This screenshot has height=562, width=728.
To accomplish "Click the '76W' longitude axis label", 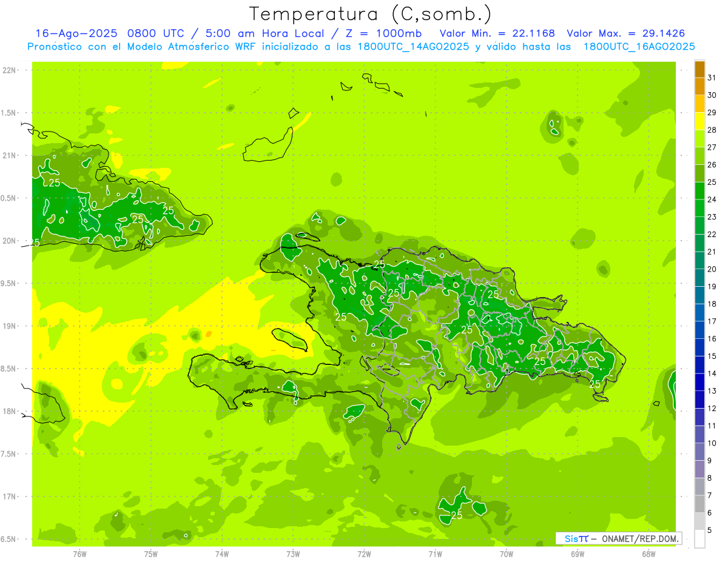I will coord(80,554).
